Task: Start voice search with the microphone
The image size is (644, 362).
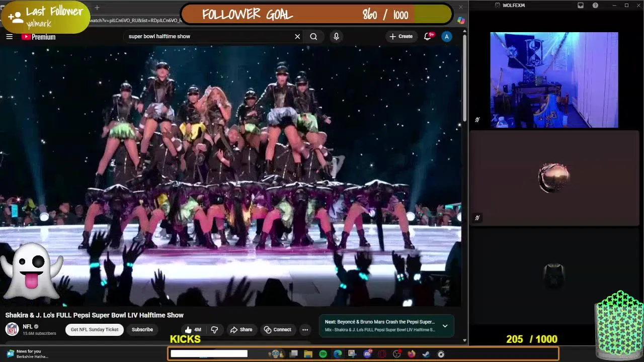Action: [x=336, y=36]
